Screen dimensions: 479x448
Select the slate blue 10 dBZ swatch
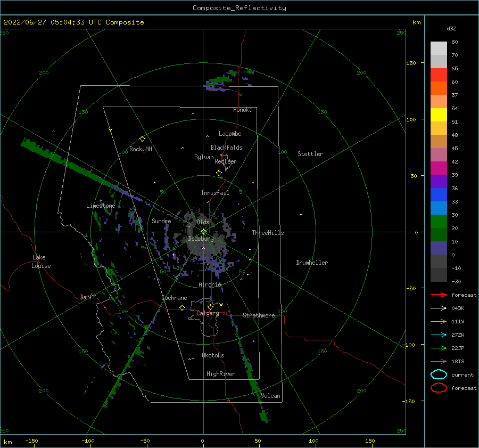pos(439,248)
